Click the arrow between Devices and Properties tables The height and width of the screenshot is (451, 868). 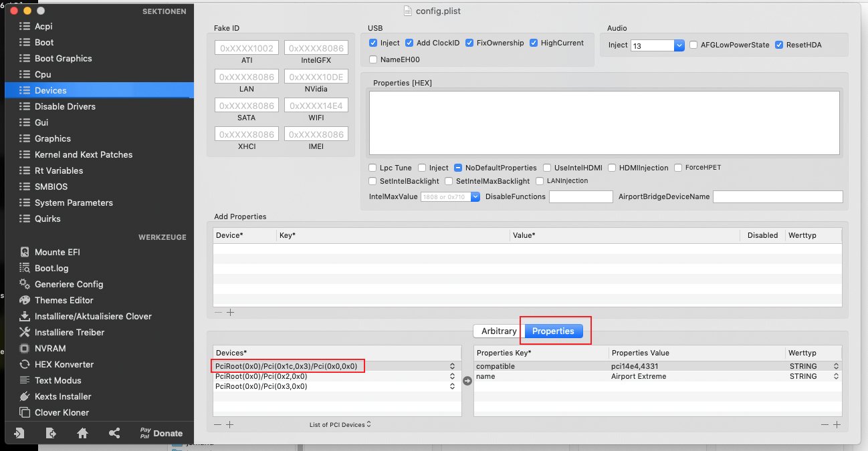pos(467,381)
